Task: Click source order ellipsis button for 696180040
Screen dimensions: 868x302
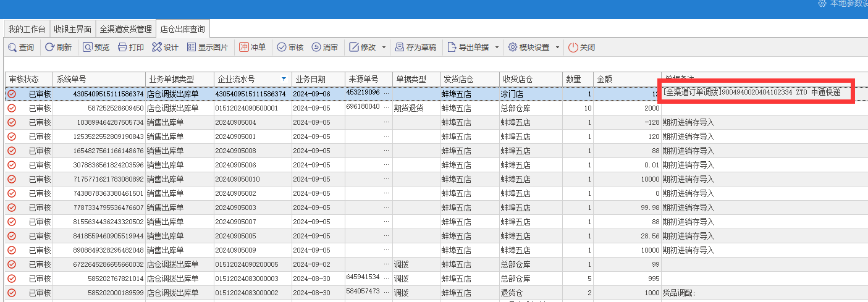Action: [387, 107]
